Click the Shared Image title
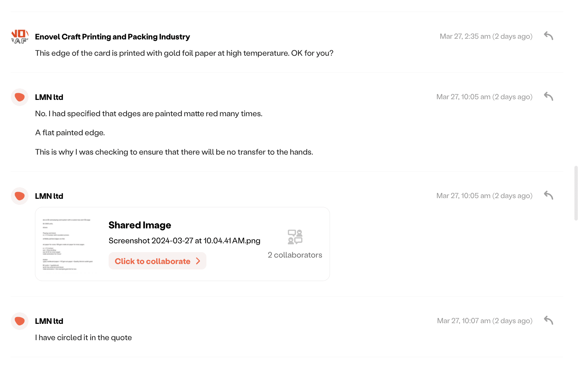Viewport: 588px width, 367px height. pos(140,225)
